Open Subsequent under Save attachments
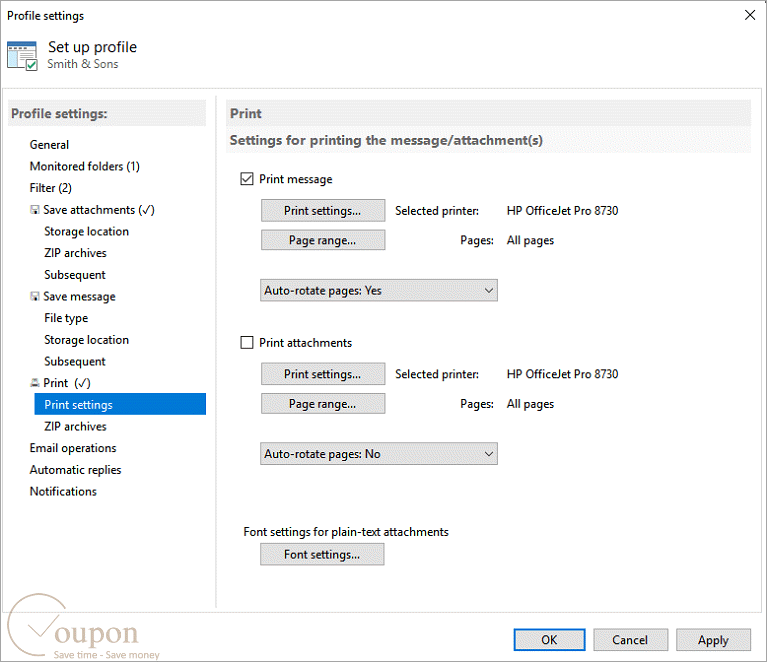Screen dimensions: 767x662 [75, 275]
